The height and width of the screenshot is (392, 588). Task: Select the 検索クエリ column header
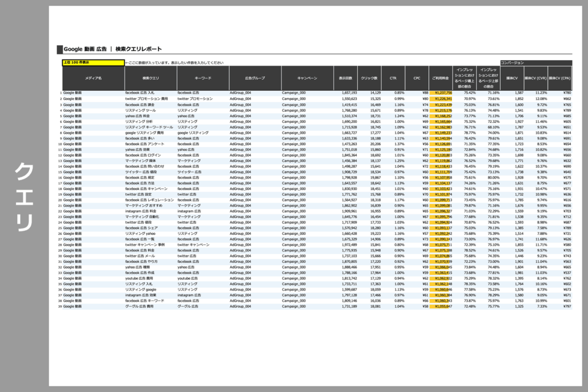[150, 77]
